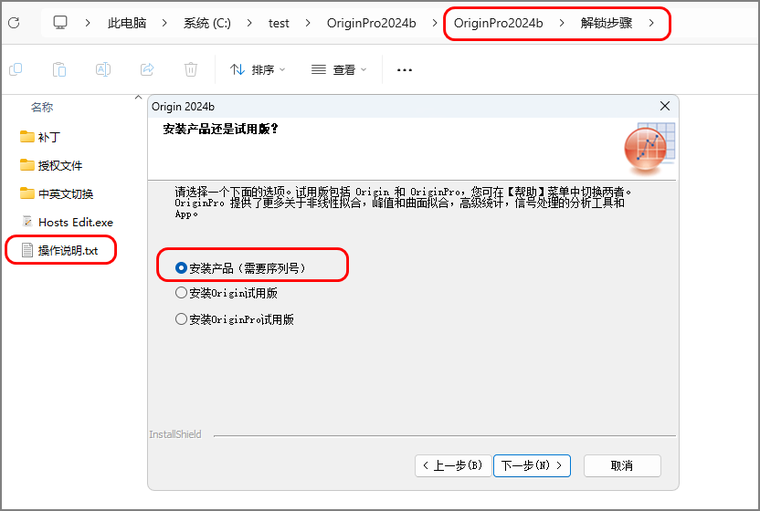This screenshot has height=511, width=760.
Task: Click the delete trash icon
Action: [x=190, y=70]
